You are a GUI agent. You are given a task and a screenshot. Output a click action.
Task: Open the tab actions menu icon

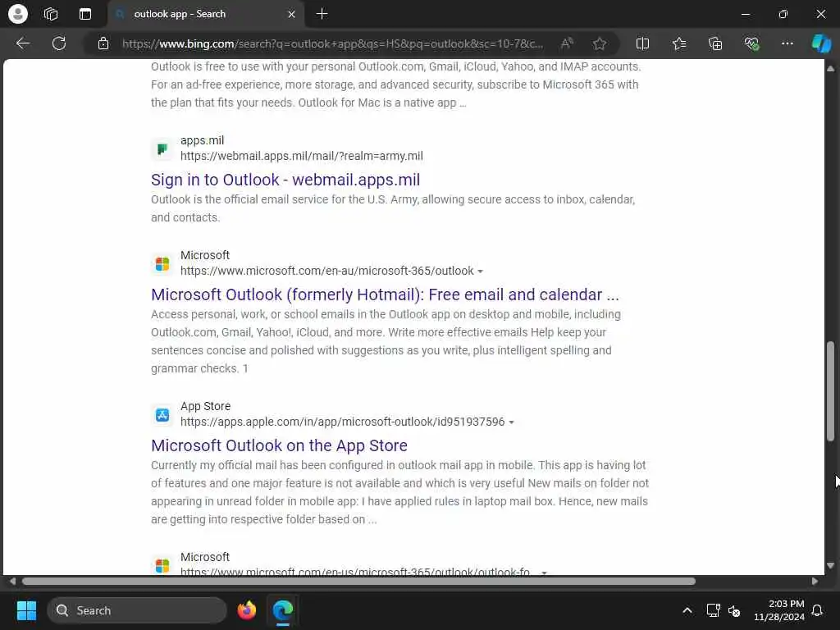coord(85,14)
